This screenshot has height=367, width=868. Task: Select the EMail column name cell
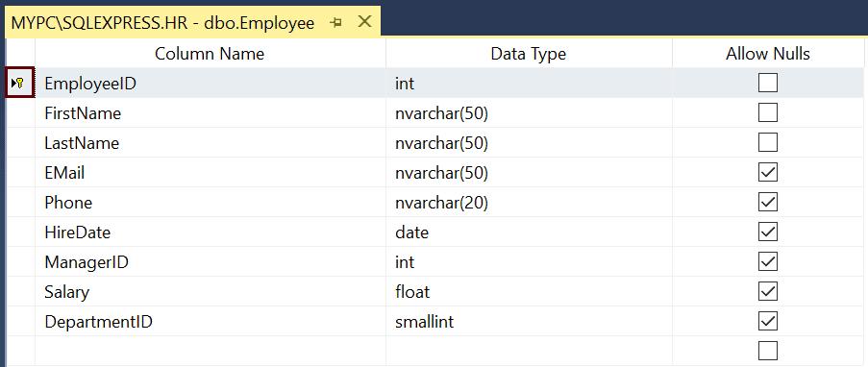[x=211, y=173]
